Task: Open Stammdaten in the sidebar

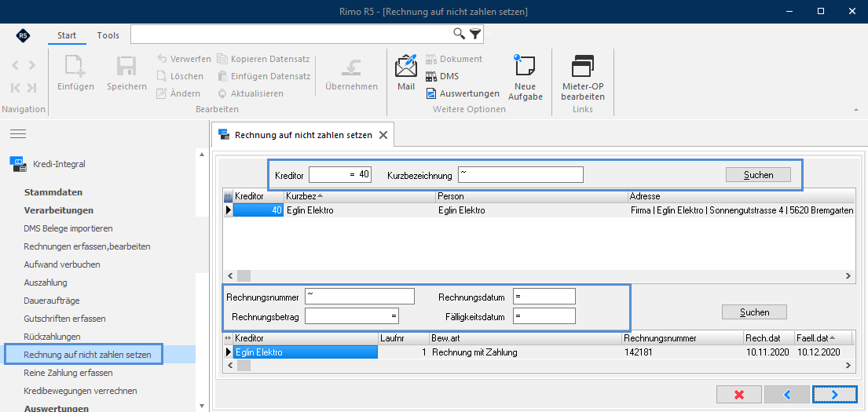Action: tap(53, 192)
